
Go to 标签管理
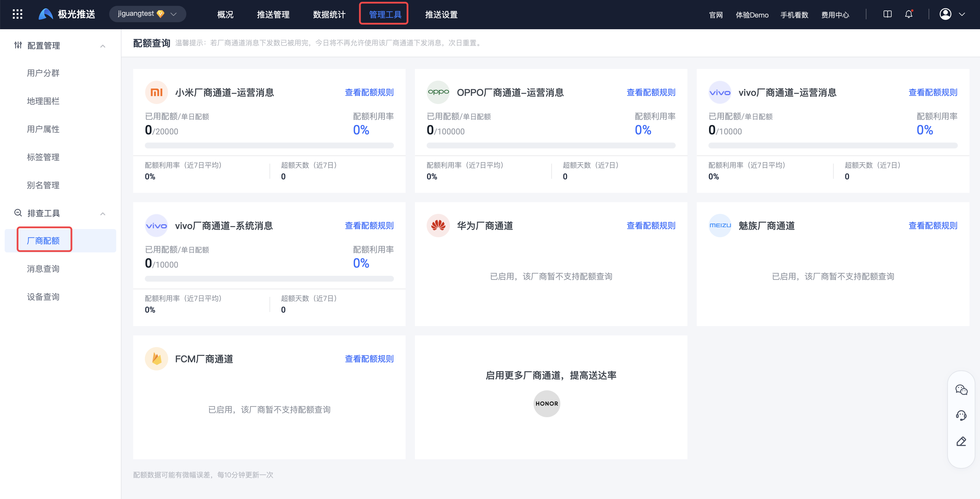pyautogui.click(x=43, y=157)
